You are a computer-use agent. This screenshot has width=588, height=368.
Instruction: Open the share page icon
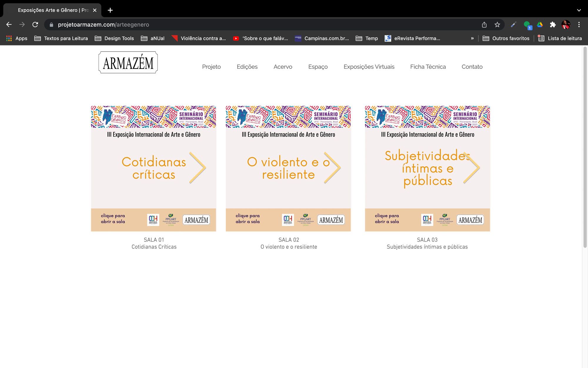pyautogui.click(x=484, y=25)
